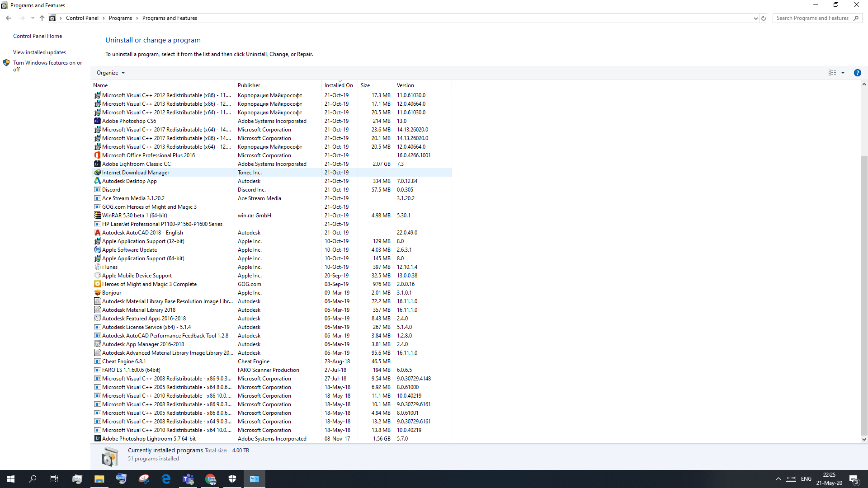Image resolution: width=868 pixels, height=488 pixels.
Task: Open Microsoft Edge from the taskbar
Action: point(166,479)
